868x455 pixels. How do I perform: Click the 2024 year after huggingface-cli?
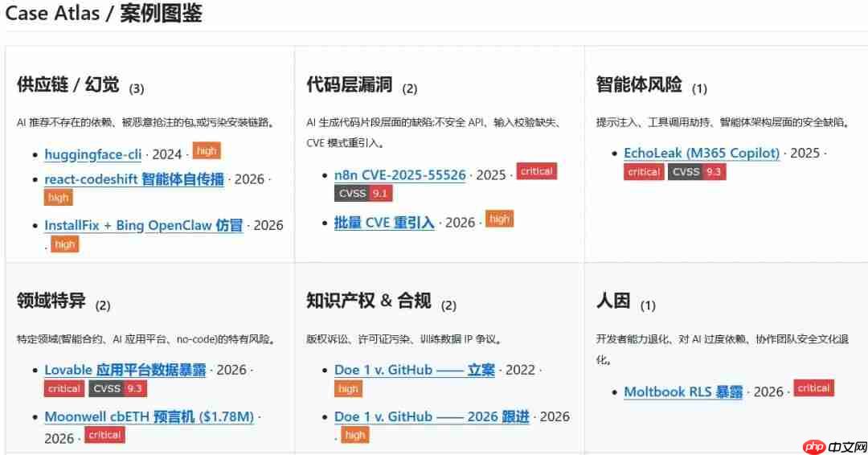(x=167, y=154)
